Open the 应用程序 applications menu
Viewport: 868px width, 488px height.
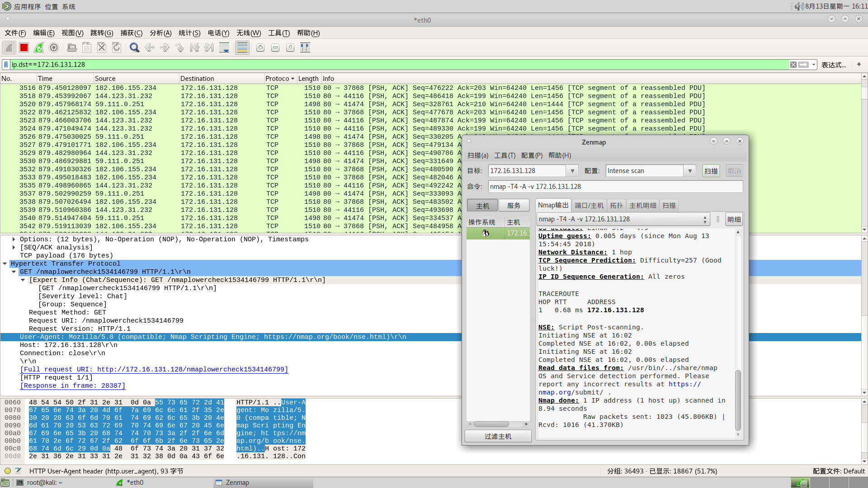[x=27, y=6]
